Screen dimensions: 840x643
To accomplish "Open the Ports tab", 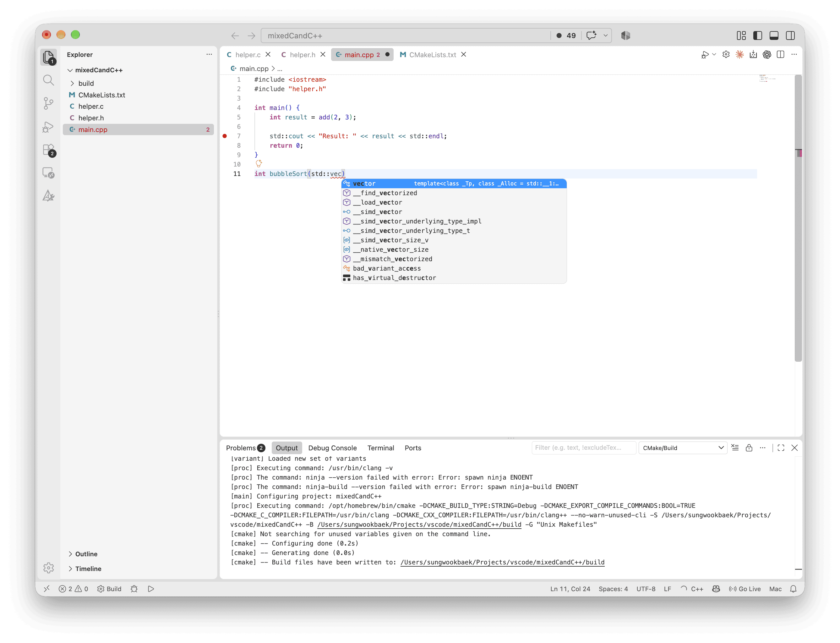I will (x=413, y=448).
